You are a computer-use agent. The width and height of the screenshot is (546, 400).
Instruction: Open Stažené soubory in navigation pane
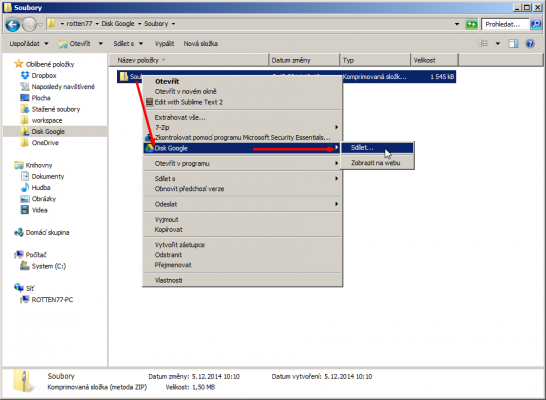click(x=56, y=109)
